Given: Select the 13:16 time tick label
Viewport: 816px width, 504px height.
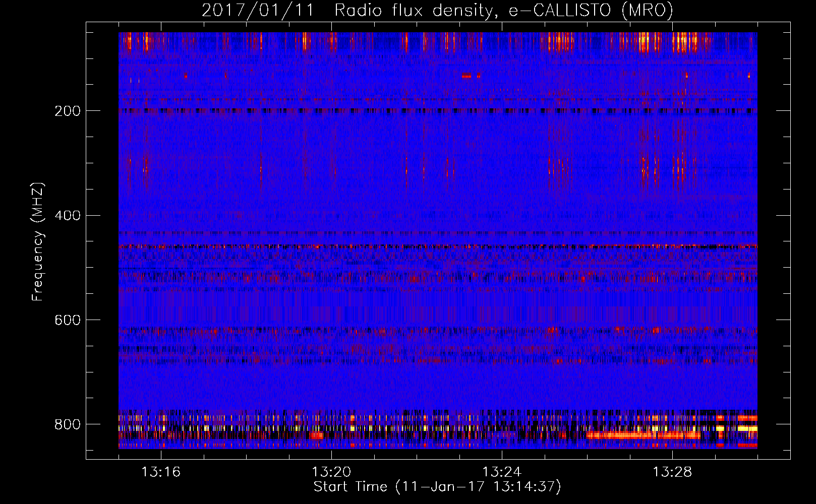Looking at the screenshot, I should [161, 472].
